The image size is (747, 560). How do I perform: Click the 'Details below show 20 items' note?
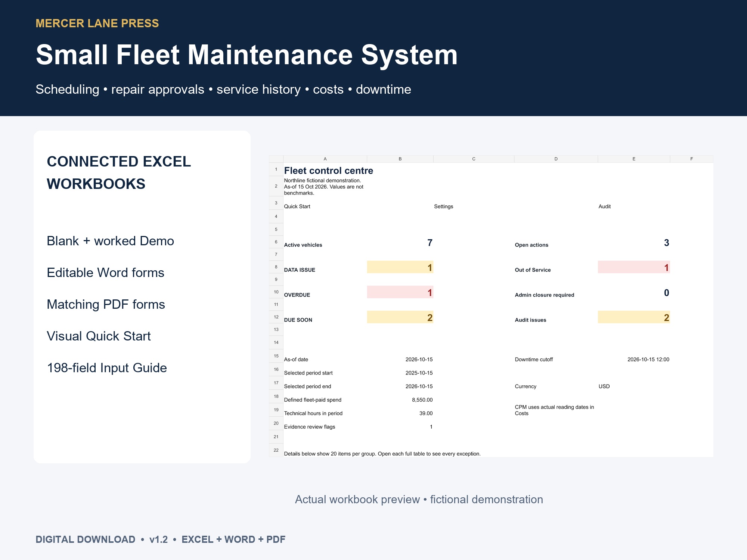[382, 454]
